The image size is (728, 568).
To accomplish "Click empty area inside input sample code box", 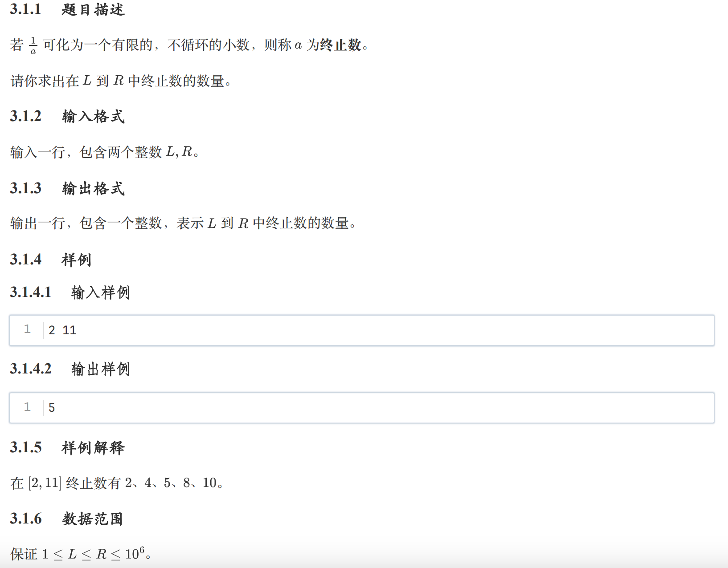I will (401, 330).
